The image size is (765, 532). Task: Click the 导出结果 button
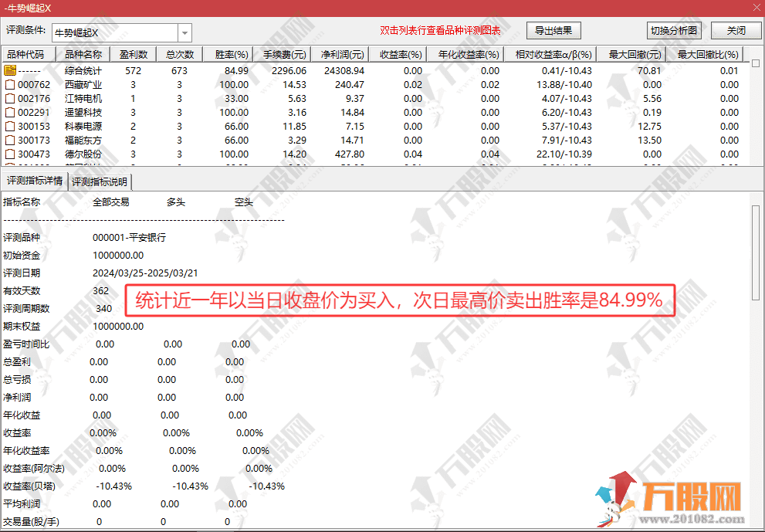(553, 31)
